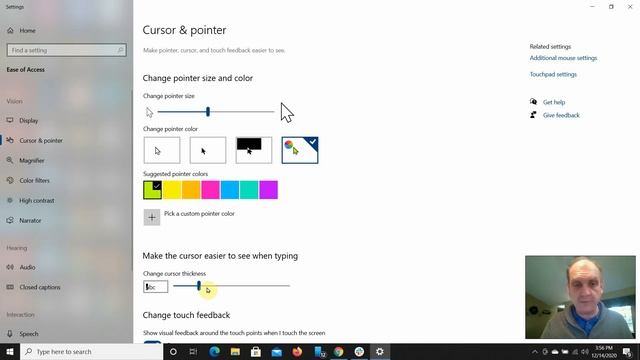Open Additional mouse settings link
The width and height of the screenshot is (640, 360).
[563, 58]
